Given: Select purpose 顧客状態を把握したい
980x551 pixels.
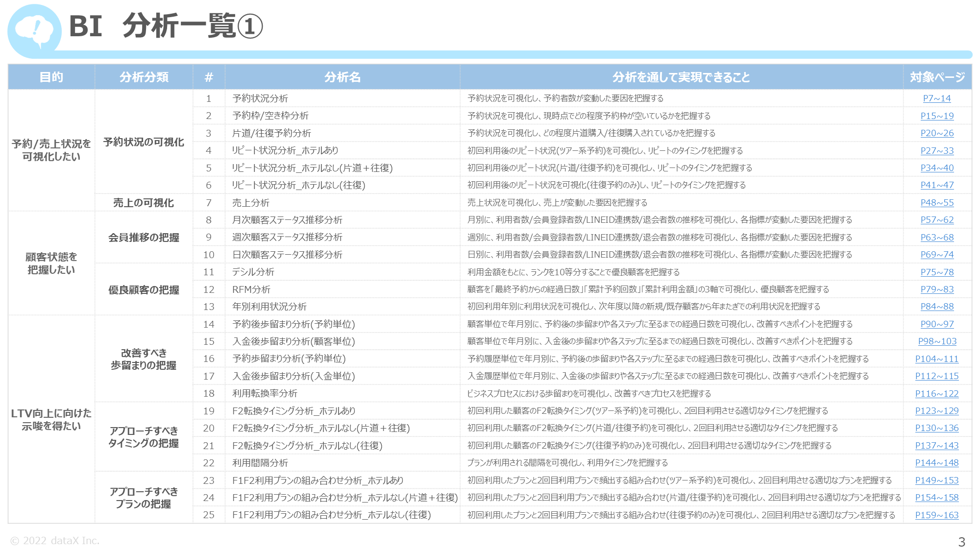Looking at the screenshot, I should coord(51,264).
